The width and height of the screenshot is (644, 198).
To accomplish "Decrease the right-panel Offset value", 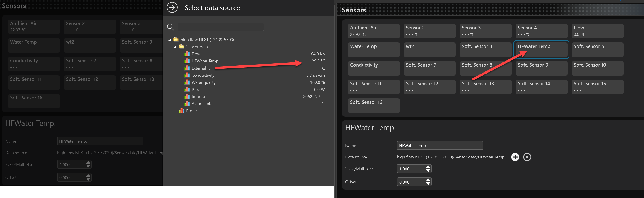I will [428, 184].
